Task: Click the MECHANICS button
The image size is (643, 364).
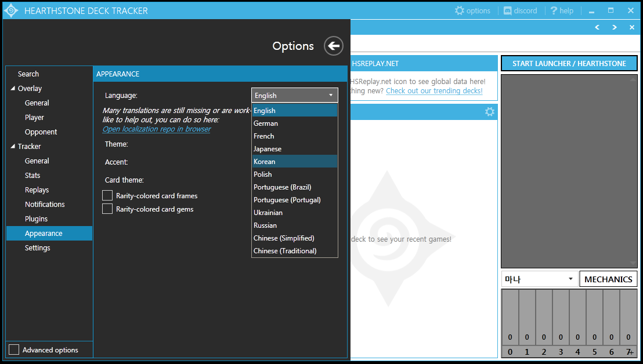Action: 608,279
